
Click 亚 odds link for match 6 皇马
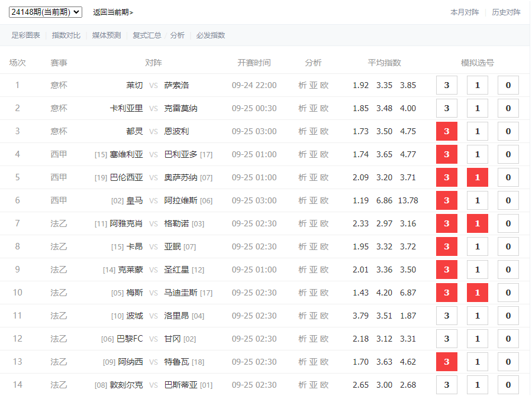tap(313, 200)
